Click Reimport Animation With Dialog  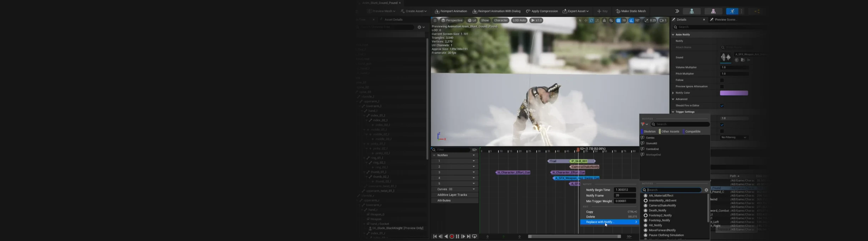tap(496, 11)
